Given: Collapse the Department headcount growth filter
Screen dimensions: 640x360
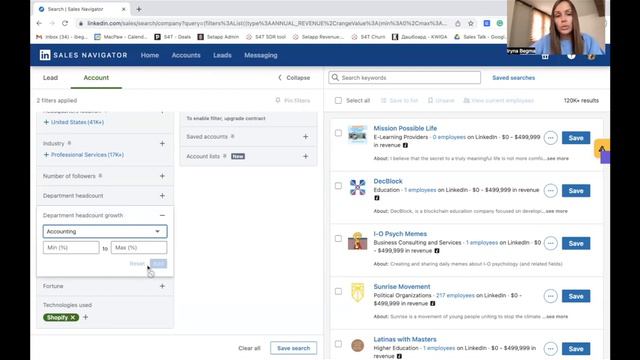Looking at the screenshot, I should (162, 215).
